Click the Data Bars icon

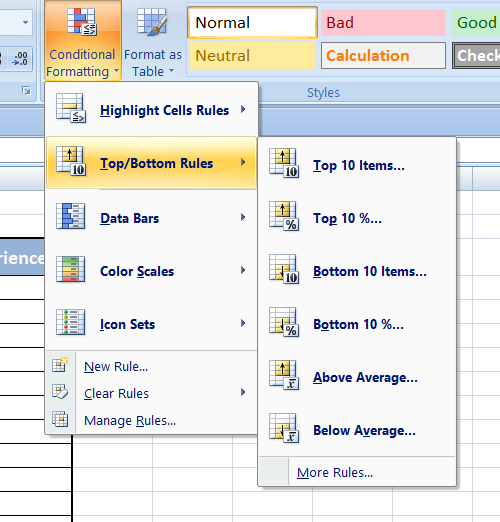(71, 216)
